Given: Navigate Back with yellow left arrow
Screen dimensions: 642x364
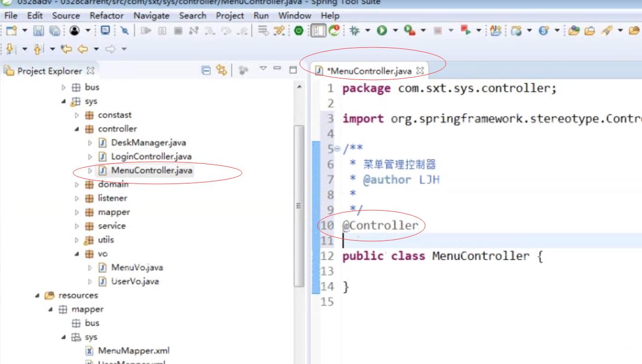Looking at the screenshot, I should 82,48.
